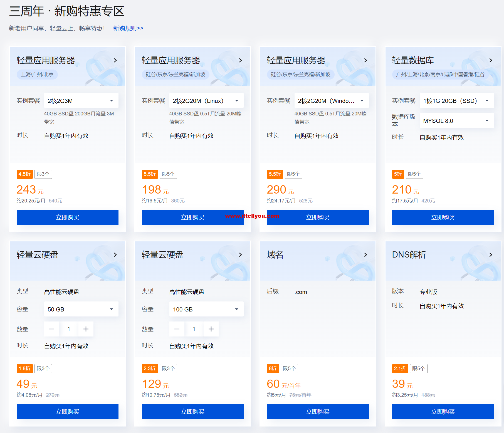Viewport: 504px width, 433px height.
Task: Buy the 243元 server plan
Action: 68,217
